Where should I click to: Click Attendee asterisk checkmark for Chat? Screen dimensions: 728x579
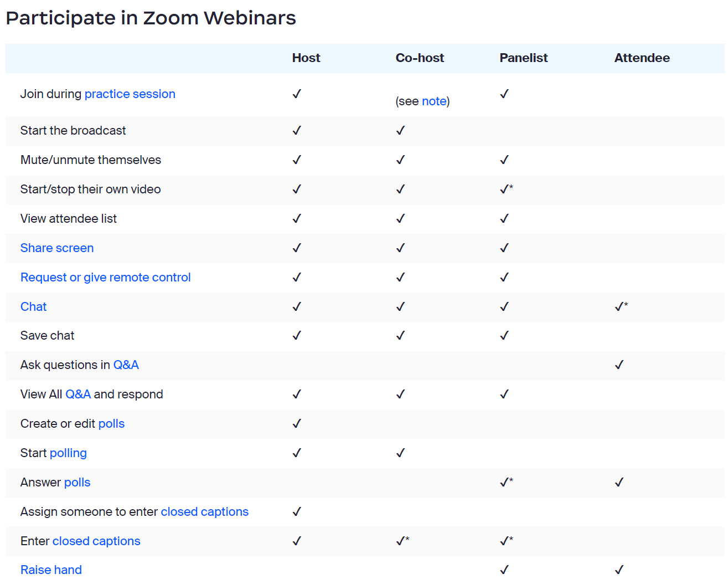click(621, 306)
